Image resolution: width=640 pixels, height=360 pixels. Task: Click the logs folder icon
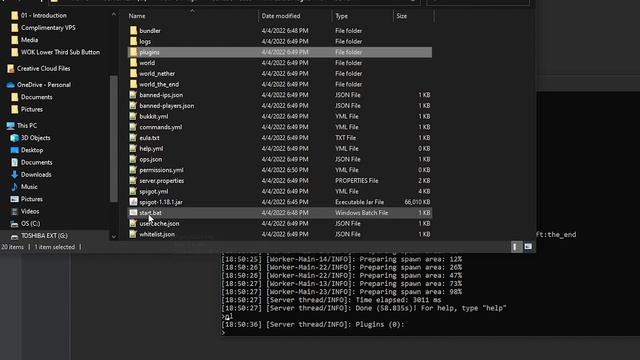tap(133, 41)
